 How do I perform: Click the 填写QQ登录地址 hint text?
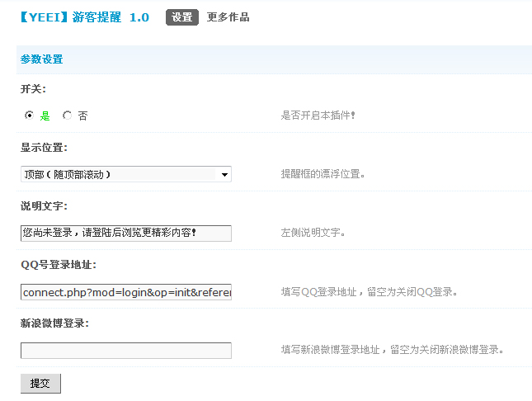369,292
